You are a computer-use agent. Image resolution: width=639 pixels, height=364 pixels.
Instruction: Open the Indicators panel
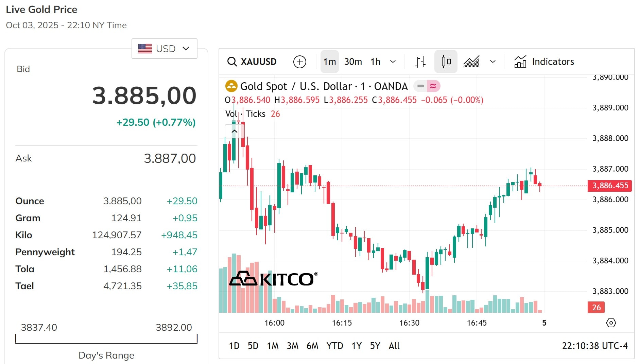544,62
